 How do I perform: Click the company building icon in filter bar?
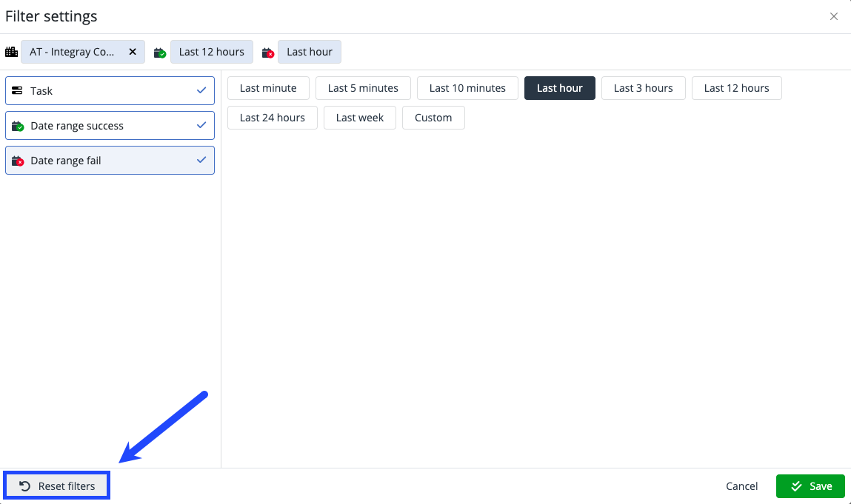[11, 52]
